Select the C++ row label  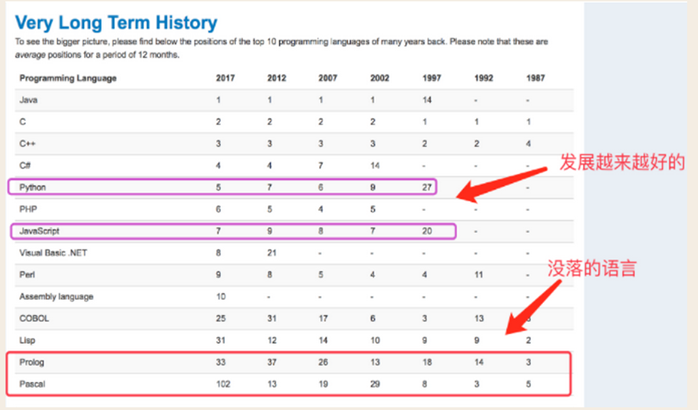(27, 143)
